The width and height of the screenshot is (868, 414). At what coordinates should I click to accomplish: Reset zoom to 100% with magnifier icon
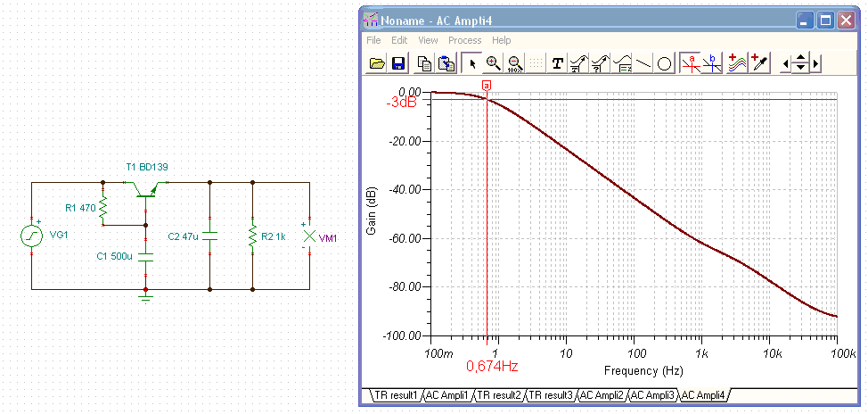coord(515,63)
